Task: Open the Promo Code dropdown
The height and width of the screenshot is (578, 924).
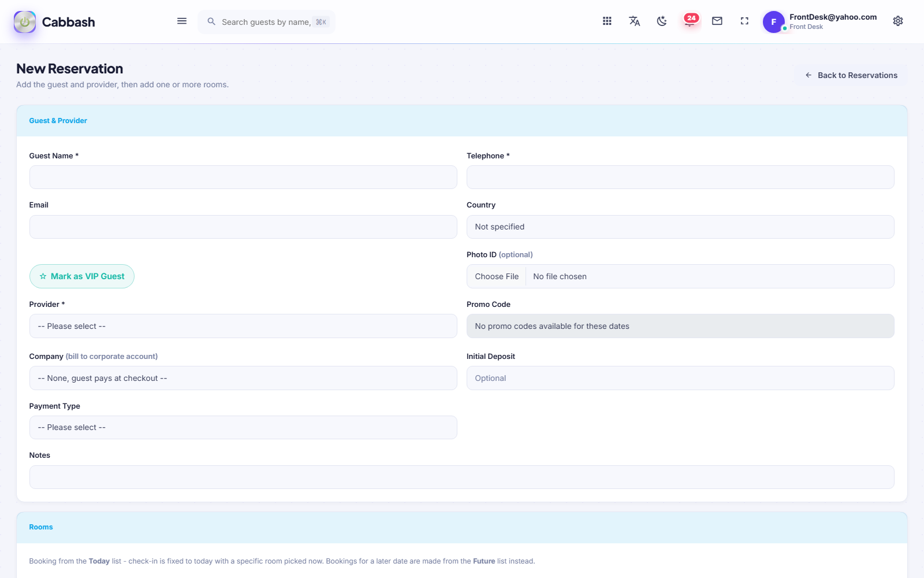Action: click(x=680, y=326)
